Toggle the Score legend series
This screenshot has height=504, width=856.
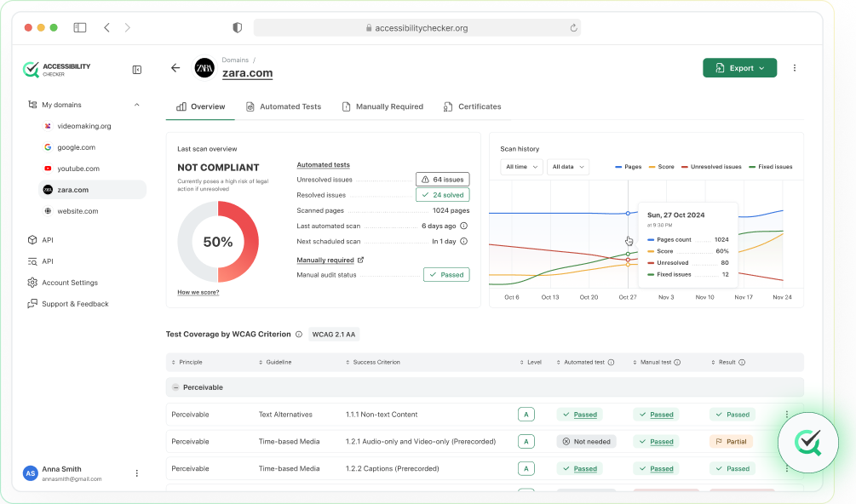tap(661, 167)
